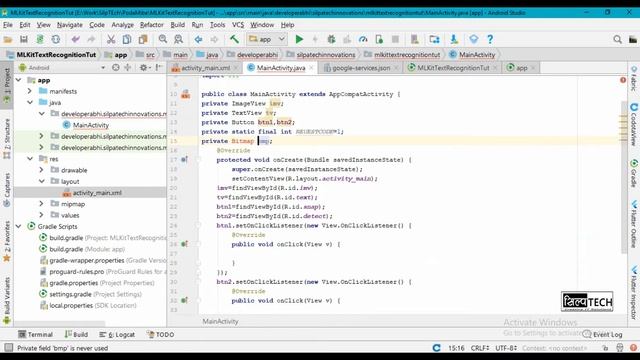Expand the drawable folder
The image size is (640, 360).
tap(41, 170)
